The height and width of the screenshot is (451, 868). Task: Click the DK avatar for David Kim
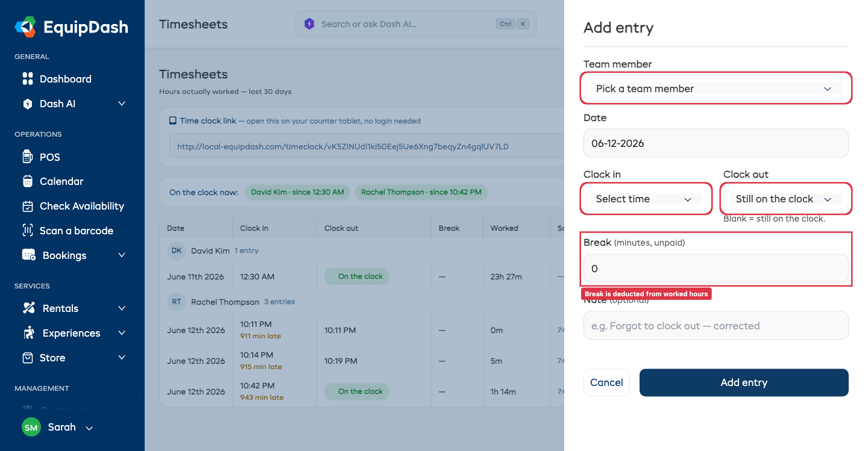coord(177,250)
